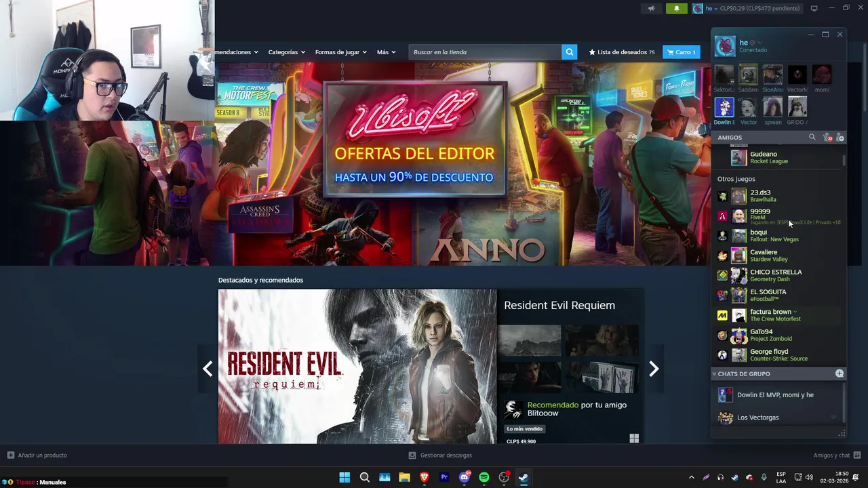Select friend boqui playing Fallout New Vegas
The height and width of the screenshot is (488, 868).
[x=780, y=236]
